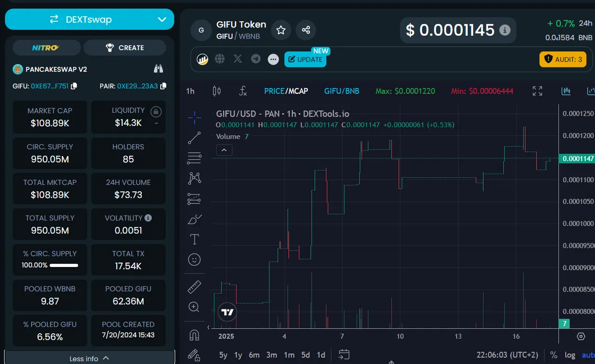Screen dimensions: 595x364
Task: Set chart range to 1y
Action: [238, 355]
